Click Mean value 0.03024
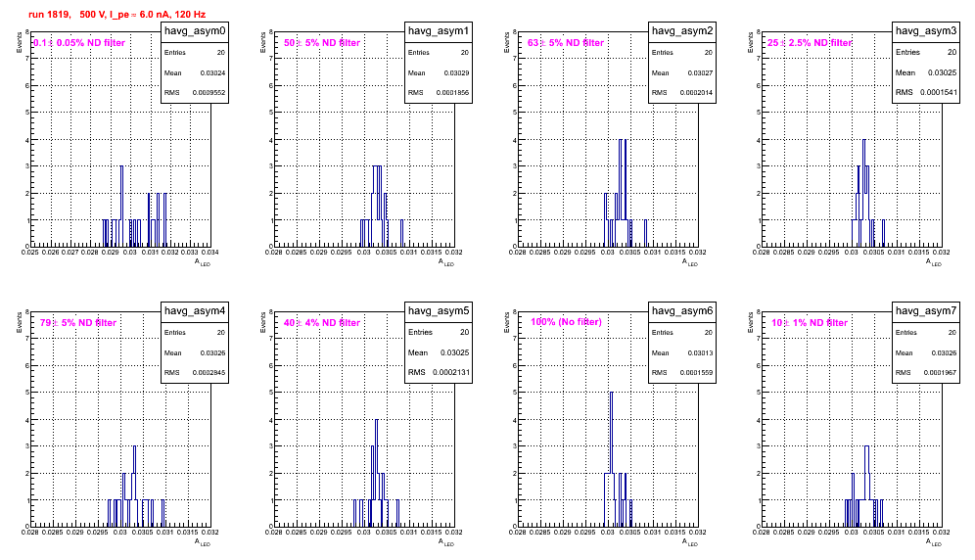The height and width of the screenshot is (560, 975). click(x=212, y=73)
